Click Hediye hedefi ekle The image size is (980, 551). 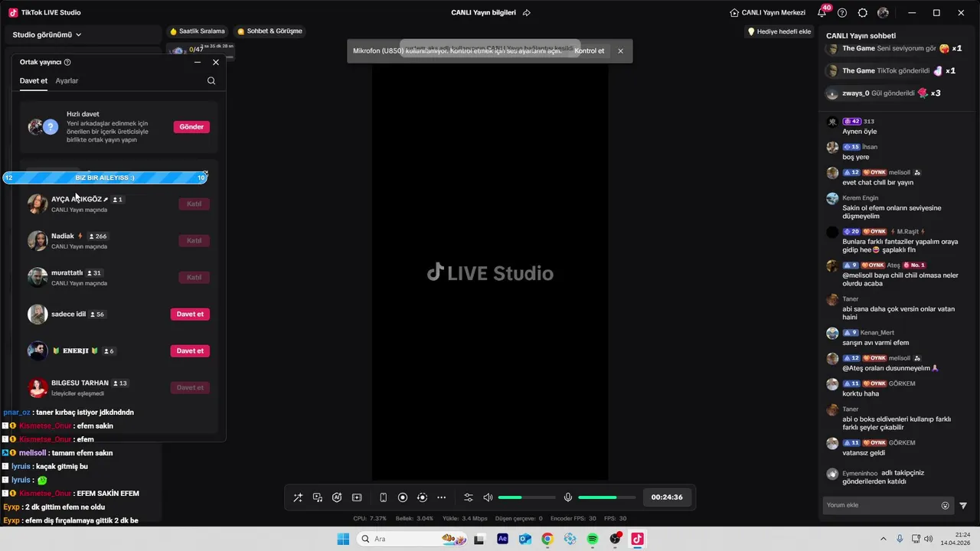pyautogui.click(x=779, y=31)
